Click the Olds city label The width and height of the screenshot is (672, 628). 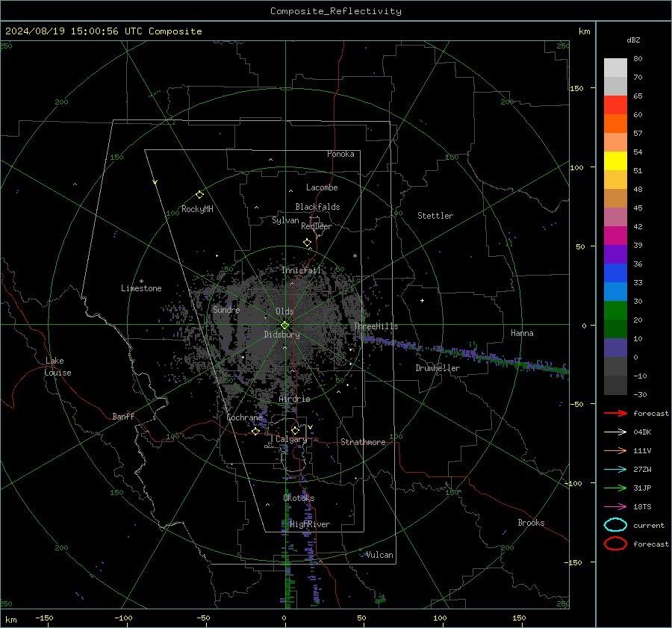[284, 311]
